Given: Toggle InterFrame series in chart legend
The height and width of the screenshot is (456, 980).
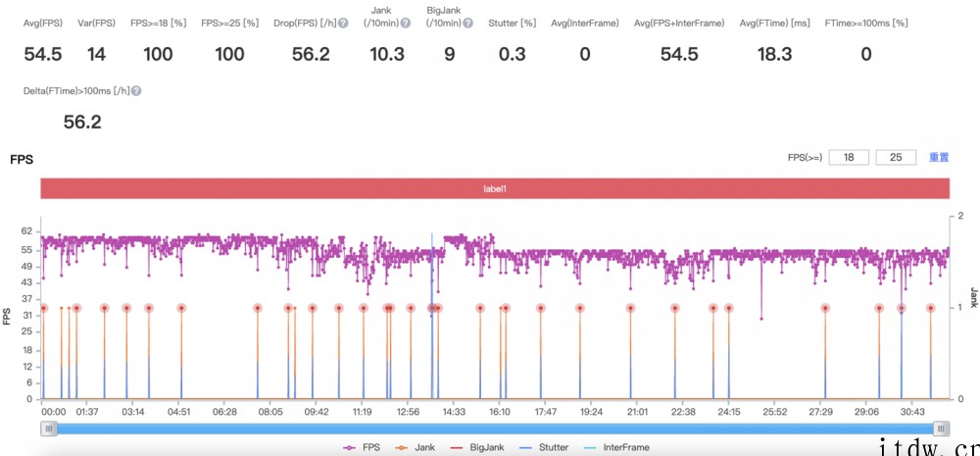Looking at the screenshot, I should 614,447.
